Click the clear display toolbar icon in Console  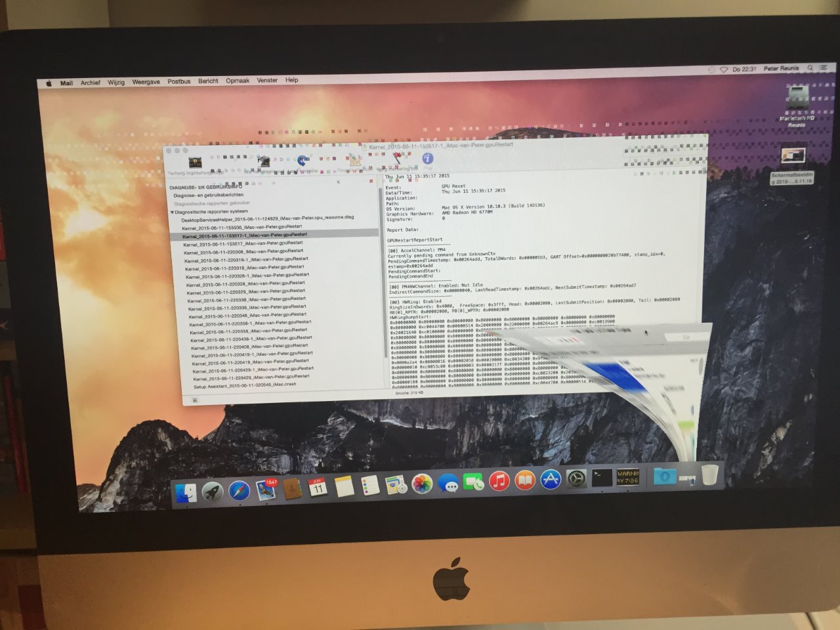tap(263, 161)
